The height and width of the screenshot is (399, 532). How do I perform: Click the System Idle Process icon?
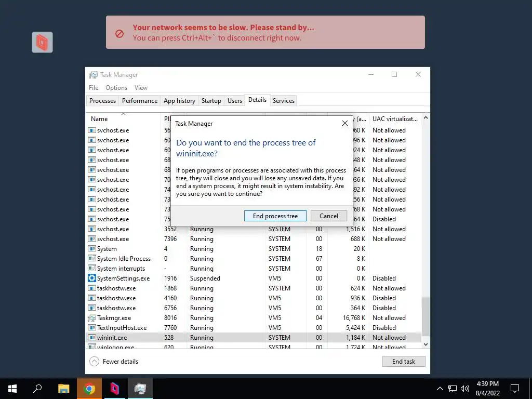click(x=91, y=259)
